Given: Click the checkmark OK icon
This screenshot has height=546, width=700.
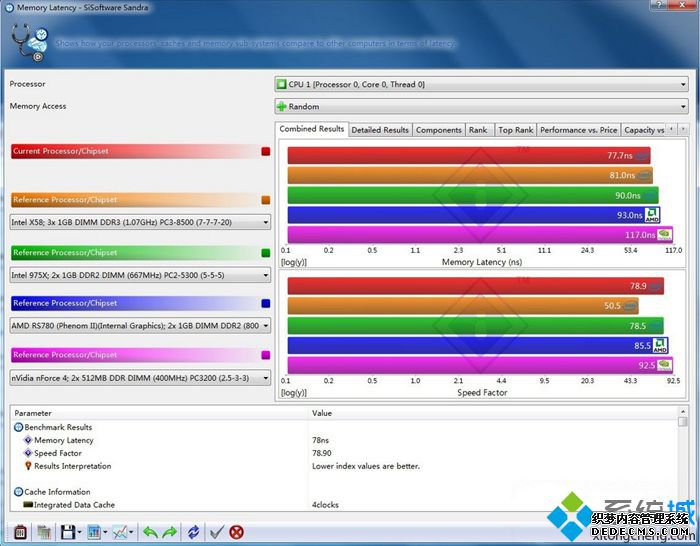Looking at the screenshot, I should coord(217,532).
